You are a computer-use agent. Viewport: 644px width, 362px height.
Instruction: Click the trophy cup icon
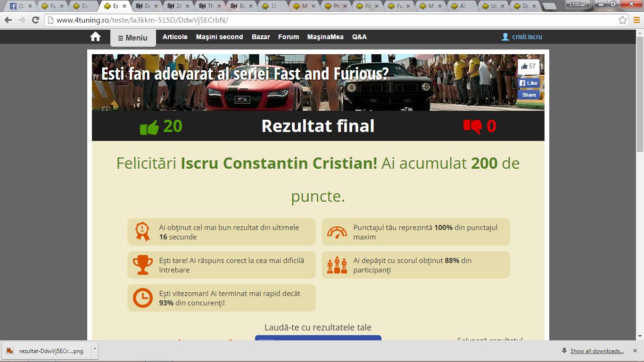tap(142, 265)
